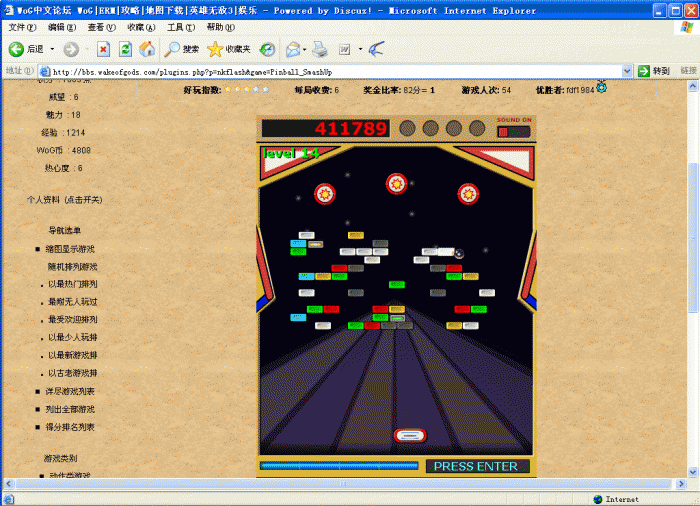Viewport: 700px width, 506px height.
Task: Expand the Mail button dropdown arrow
Action: coord(304,49)
